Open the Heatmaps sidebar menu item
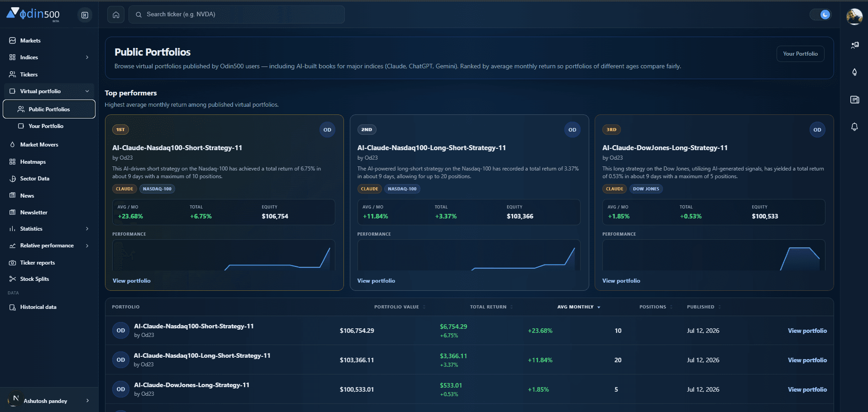This screenshot has width=868, height=412. [x=49, y=162]
